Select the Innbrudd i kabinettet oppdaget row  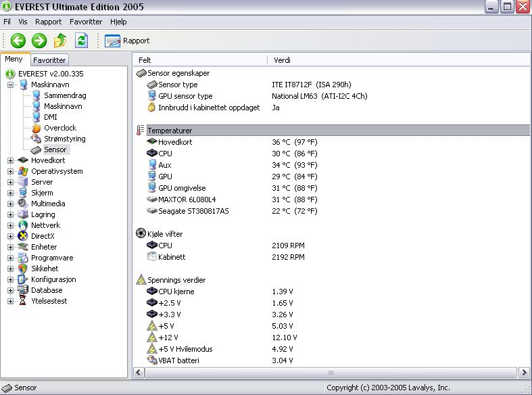tap(333, 108)
